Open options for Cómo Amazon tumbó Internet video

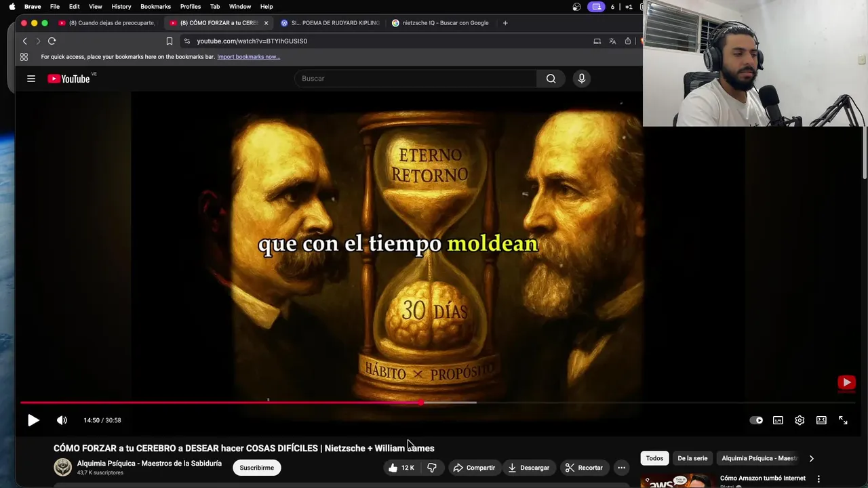click(x=818, y=479)
